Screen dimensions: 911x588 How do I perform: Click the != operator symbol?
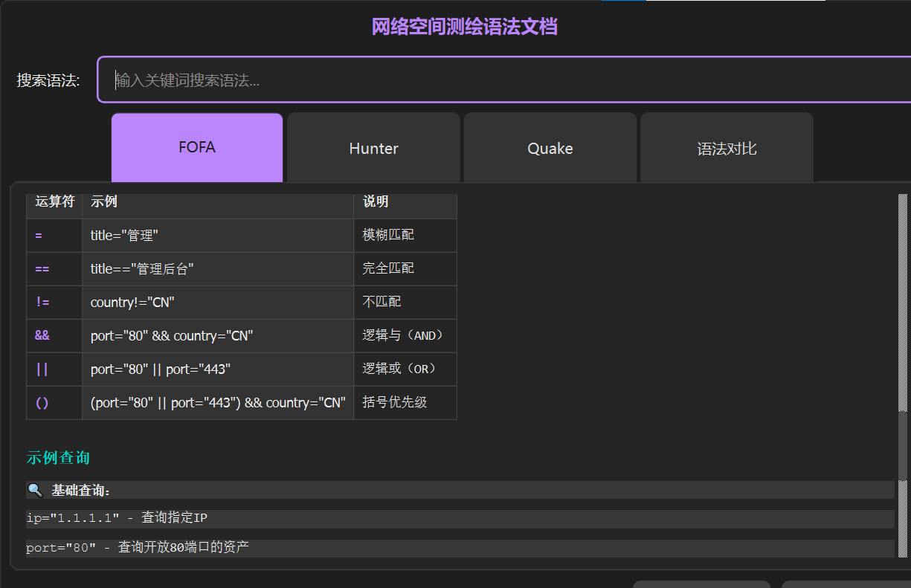[x=42, y=303]
